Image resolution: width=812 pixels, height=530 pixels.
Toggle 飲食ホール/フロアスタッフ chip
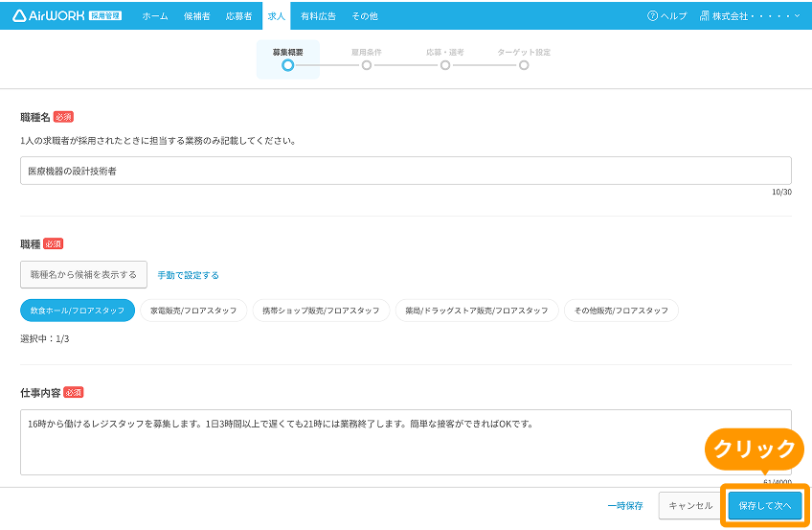tap(78, 311)
